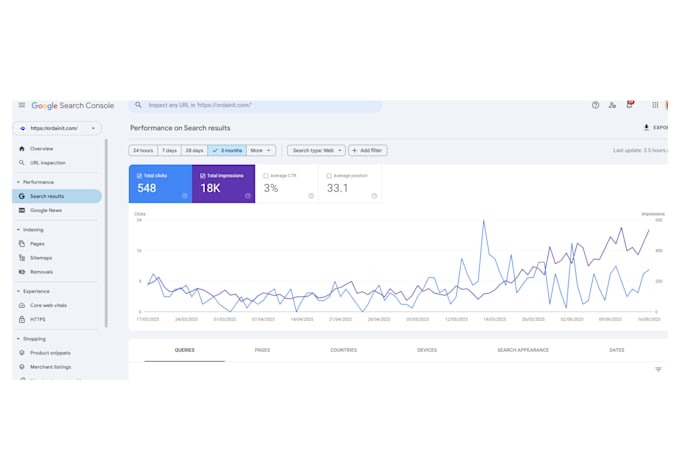Click the Pages document icon
The height and width of the screenshot is (459, 680).
[22, 244]
